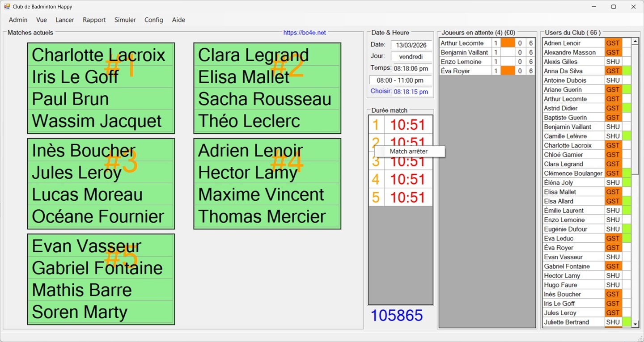The image size is (644, 342).
Task: Choose Match arrêter from the context menu
Action: (409, 151)
